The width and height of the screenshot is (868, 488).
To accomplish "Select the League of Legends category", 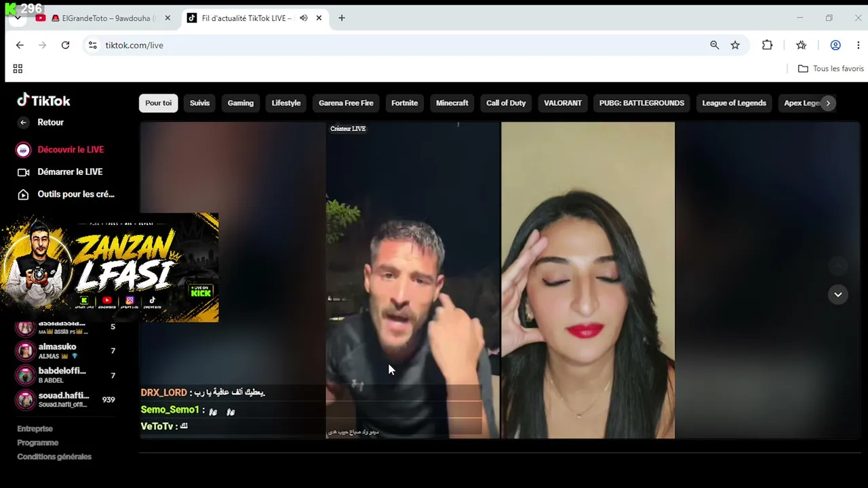I will 734,103.
